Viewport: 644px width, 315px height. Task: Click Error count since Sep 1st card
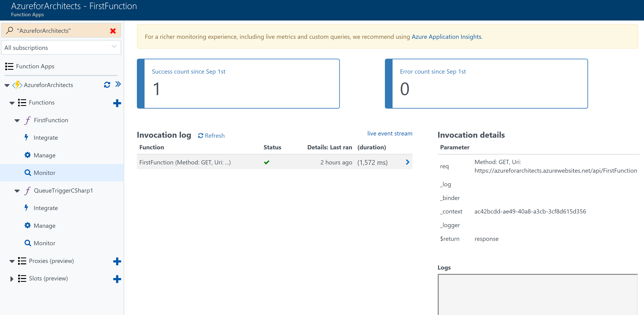(486, 84)
